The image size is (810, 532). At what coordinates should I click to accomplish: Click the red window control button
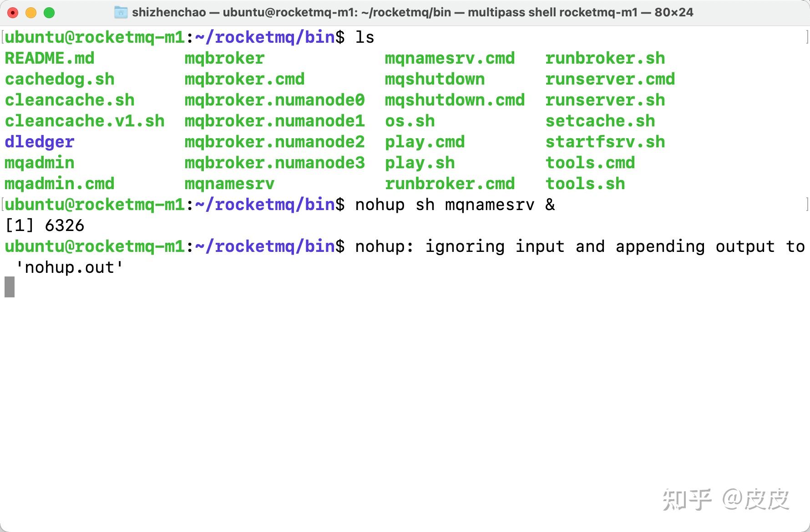point(13,13)
